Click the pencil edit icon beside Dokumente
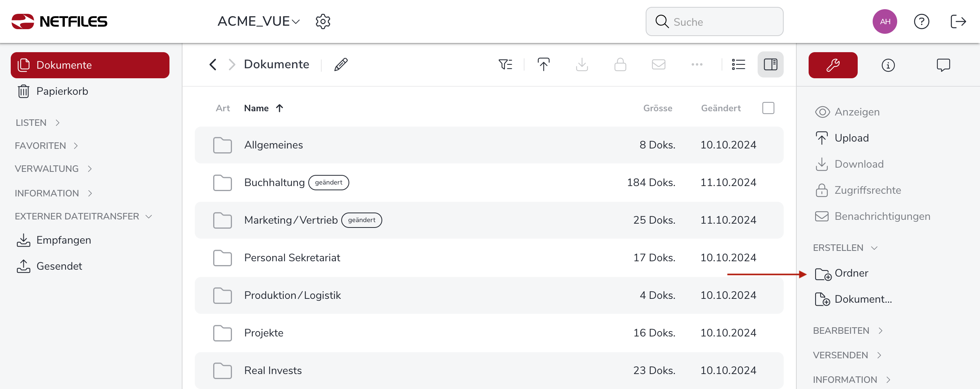The height and width of the screenshot is (389, 980). click(x=340, y=64)
